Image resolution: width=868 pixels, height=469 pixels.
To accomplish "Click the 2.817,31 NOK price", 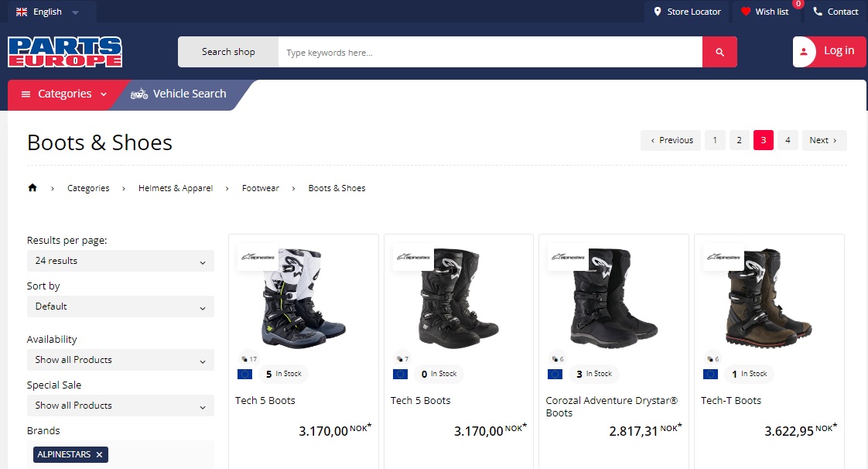I will [645, 430].
